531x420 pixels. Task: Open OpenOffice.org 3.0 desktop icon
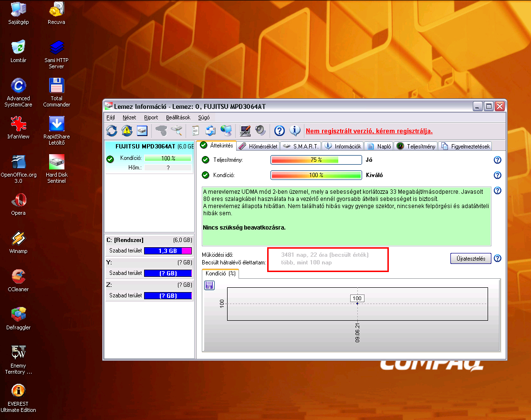18,168
